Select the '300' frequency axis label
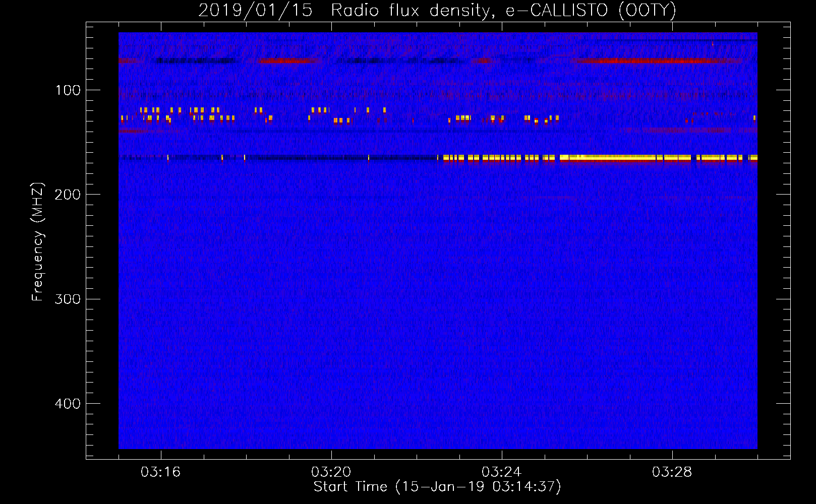Screen dimensions: 816x504 point(68,299)
